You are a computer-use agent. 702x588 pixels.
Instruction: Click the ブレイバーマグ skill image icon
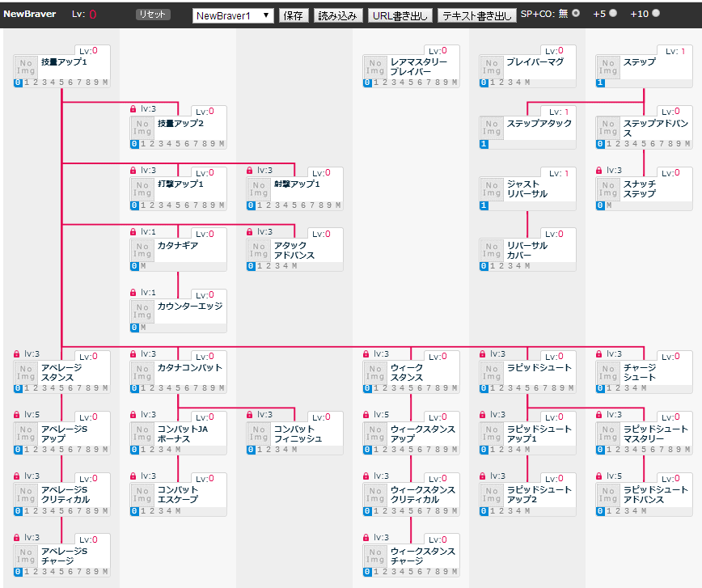tap(492, 67)
